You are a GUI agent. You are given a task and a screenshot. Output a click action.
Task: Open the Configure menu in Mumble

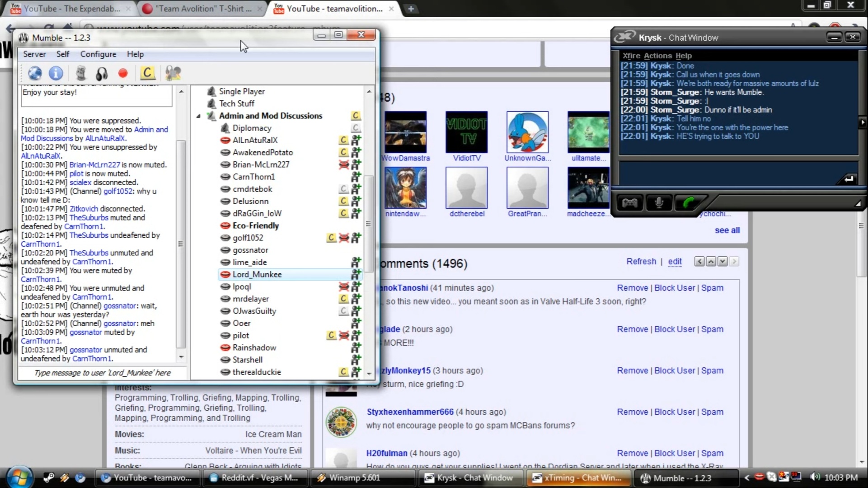coord(98,54)
